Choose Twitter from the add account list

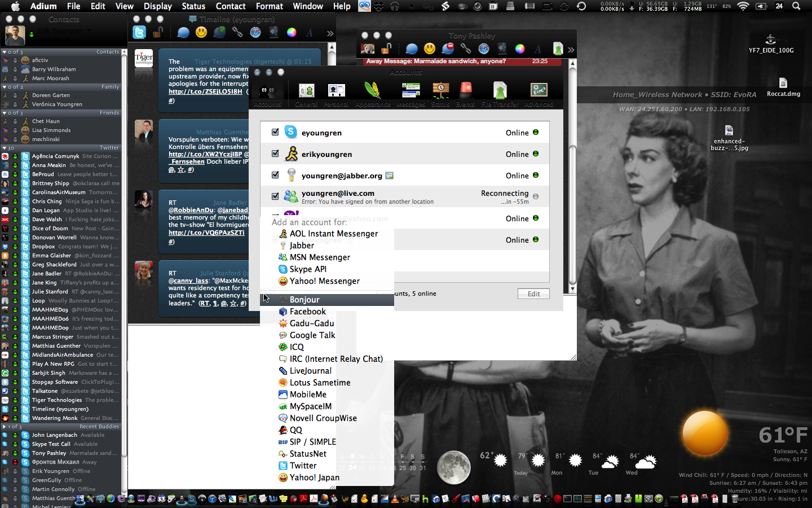[x=327, y=466]
